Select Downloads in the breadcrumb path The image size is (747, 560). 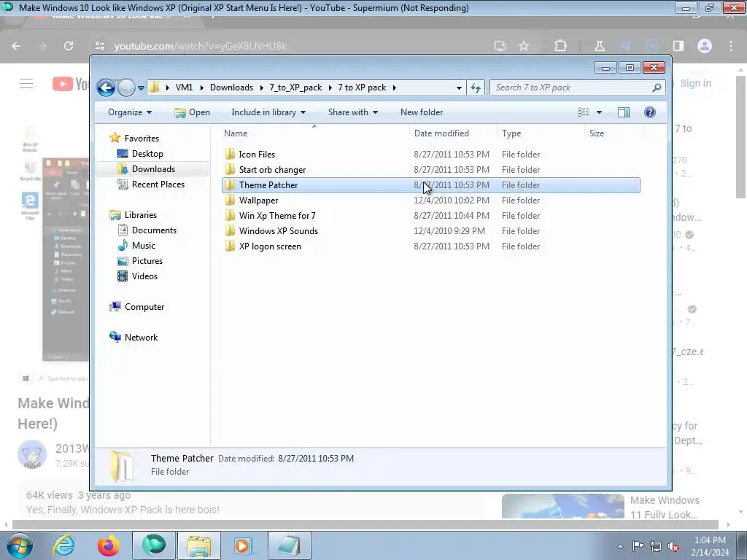coord(231,87)
